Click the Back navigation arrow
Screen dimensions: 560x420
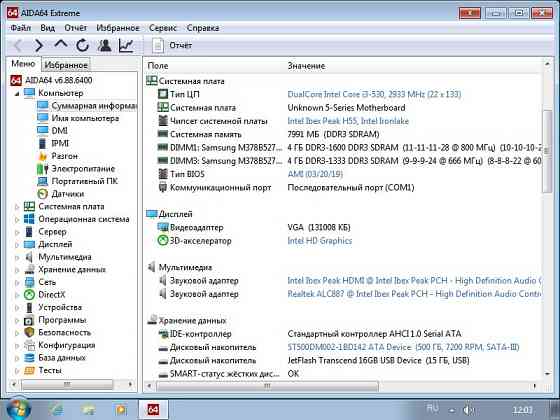click(18, 46)
